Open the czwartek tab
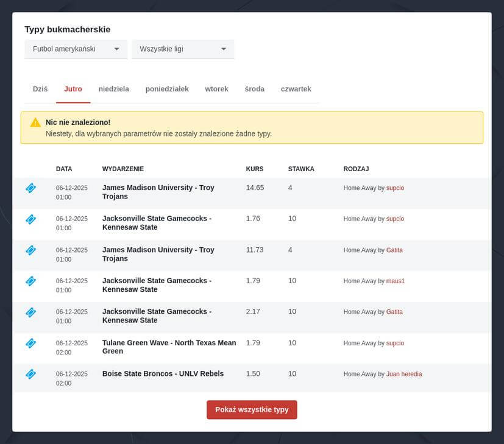The image size is (504, 444). tap(296, 89)
